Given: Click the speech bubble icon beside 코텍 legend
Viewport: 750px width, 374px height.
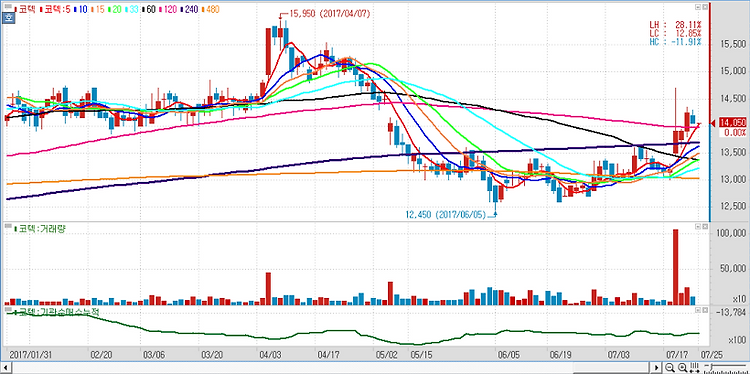Looking at the screenshot, I should click(8, 7).
